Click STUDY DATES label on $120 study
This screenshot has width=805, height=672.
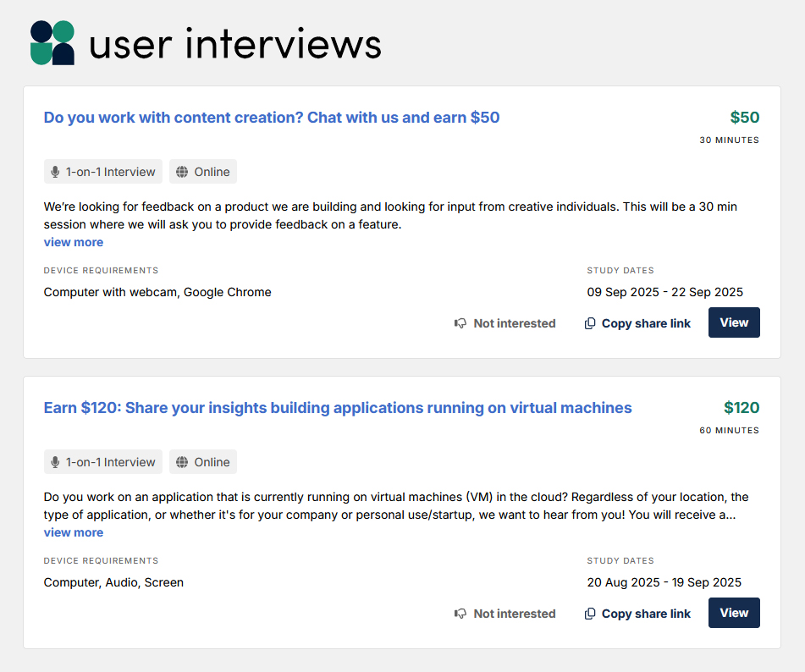620,560
